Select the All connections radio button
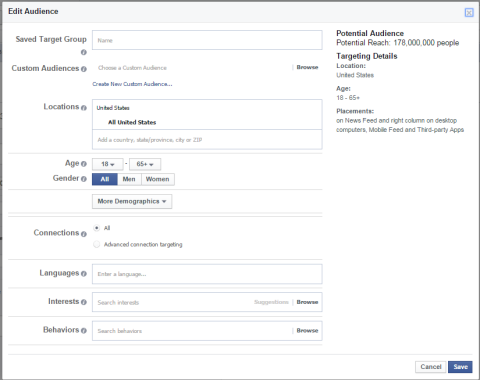Screen dimensions: 480x380 click(x=97, y=228)
